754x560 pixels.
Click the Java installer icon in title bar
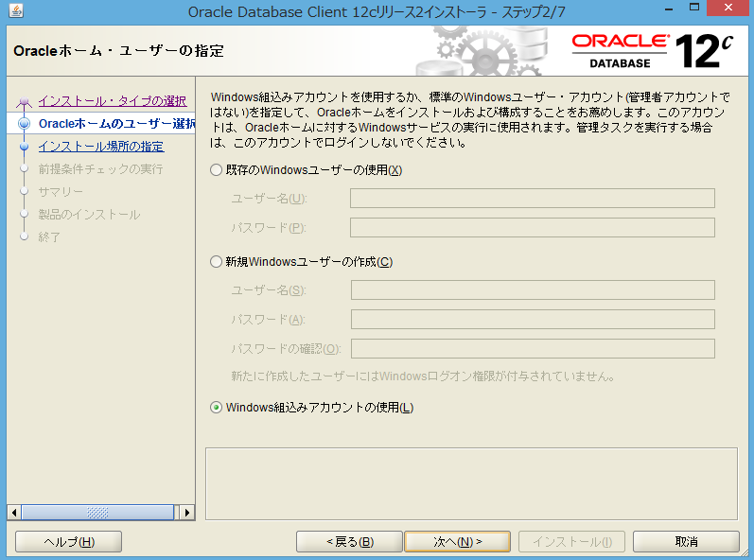coord(16,10)
